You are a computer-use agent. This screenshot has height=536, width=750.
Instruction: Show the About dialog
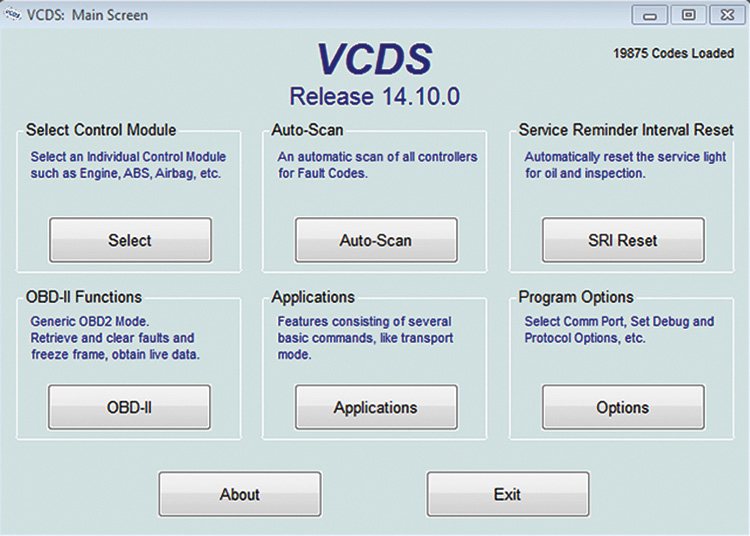pos(240,494)
